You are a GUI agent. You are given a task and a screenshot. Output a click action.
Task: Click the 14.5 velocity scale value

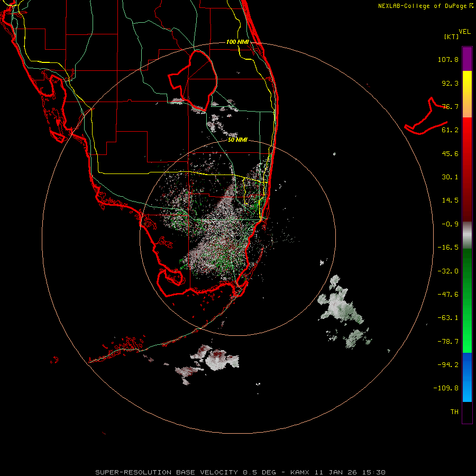click(450, 200)
